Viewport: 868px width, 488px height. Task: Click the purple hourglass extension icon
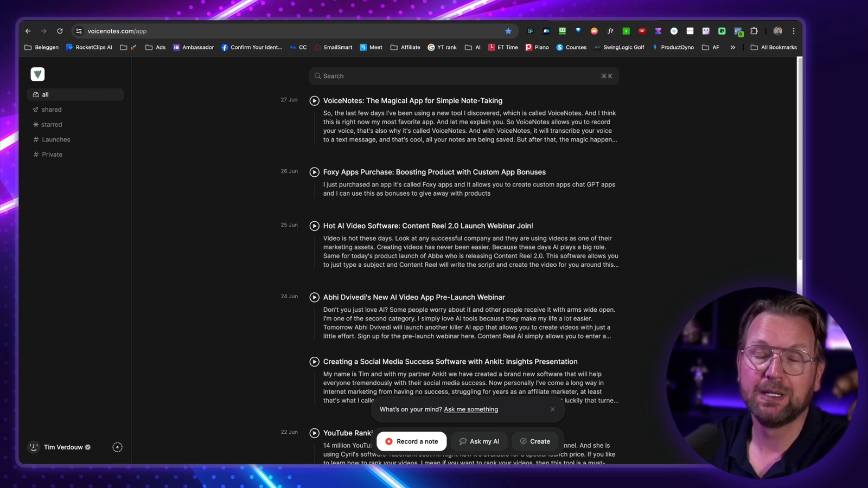point(658,31)
